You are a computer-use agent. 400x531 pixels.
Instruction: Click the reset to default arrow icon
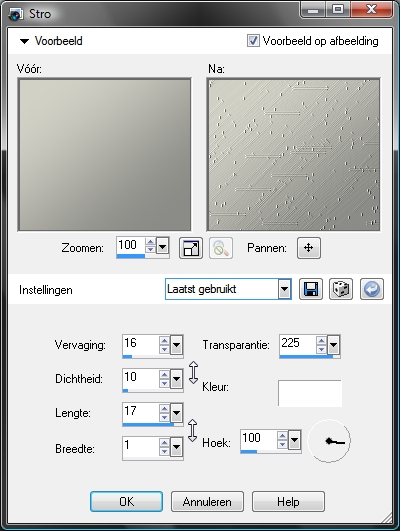click(372, 289)
